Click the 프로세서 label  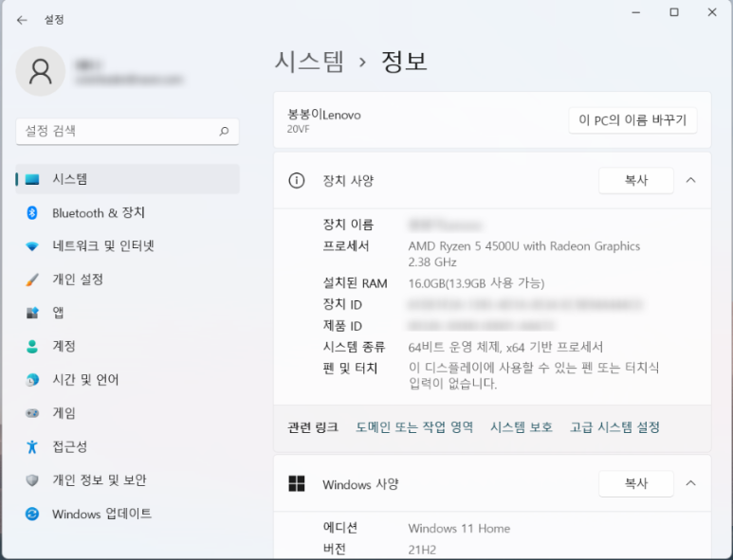point(346,246)
